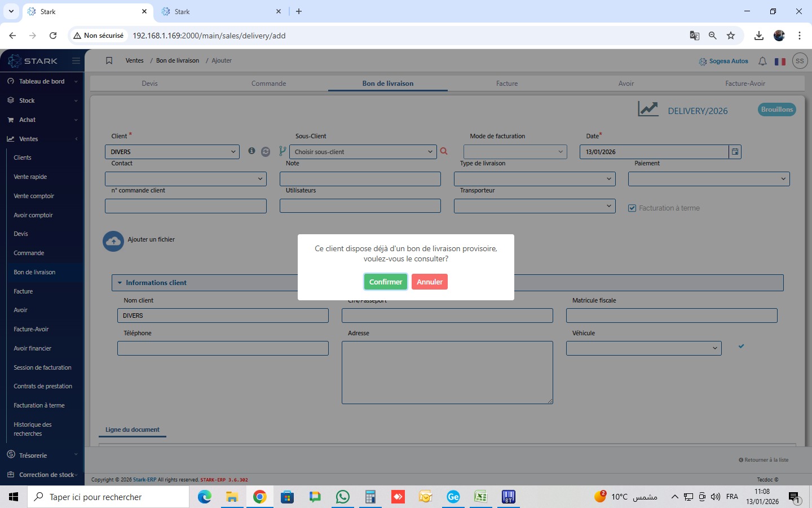
Task: Click the Retourner à la liste link
Action: coord(764,460)
